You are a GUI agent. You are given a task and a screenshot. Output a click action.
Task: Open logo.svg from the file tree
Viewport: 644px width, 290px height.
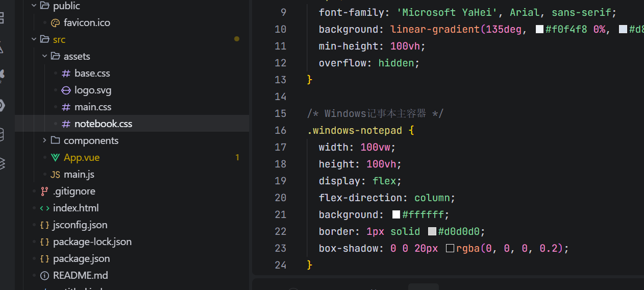pyautogui.click(x=93, y=90)
